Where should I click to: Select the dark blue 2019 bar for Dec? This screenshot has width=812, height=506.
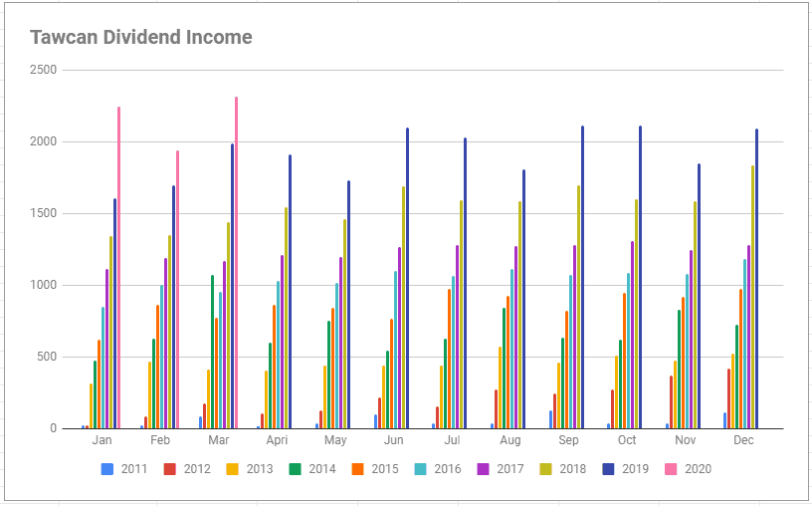pyautogui.click(x=757, y=279)
